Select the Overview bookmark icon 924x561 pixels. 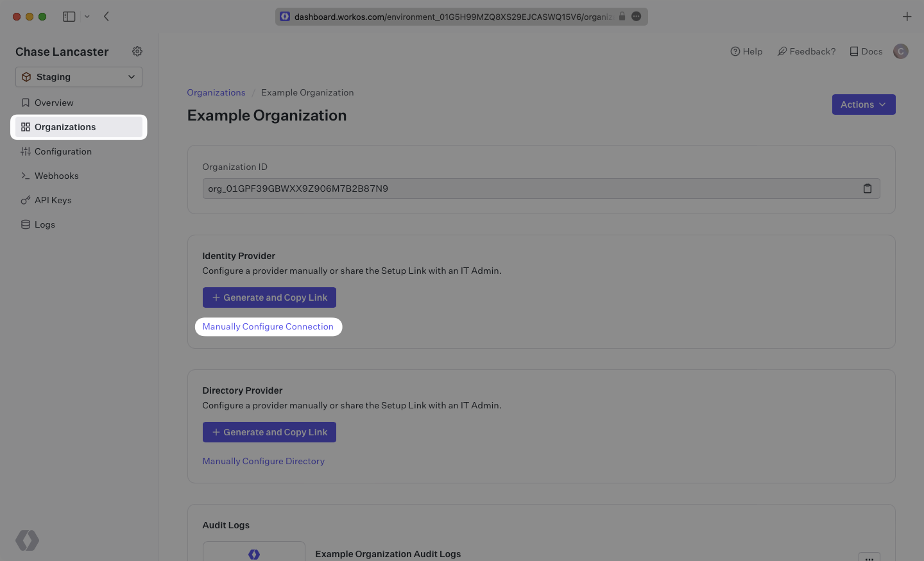click(x=26, y=102)
